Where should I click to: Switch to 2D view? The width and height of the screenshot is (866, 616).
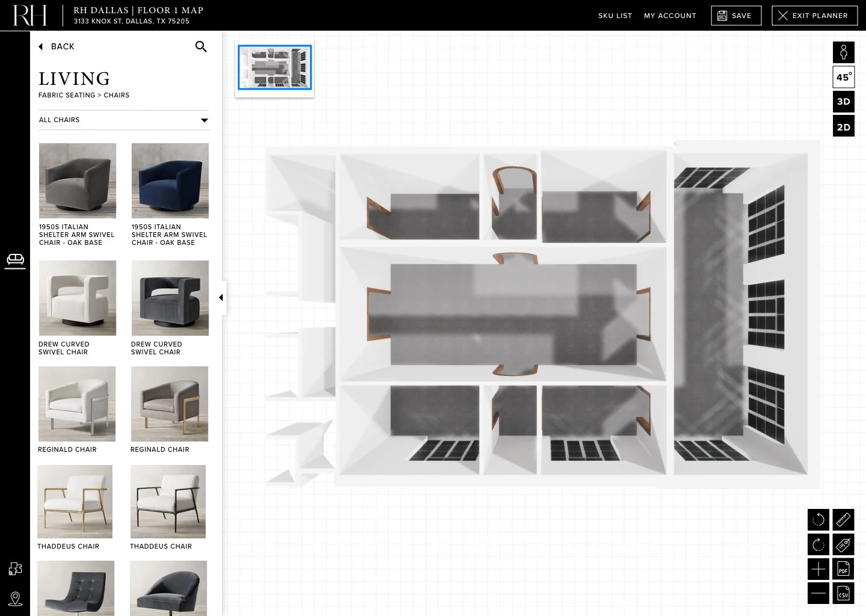coord(844,126)
